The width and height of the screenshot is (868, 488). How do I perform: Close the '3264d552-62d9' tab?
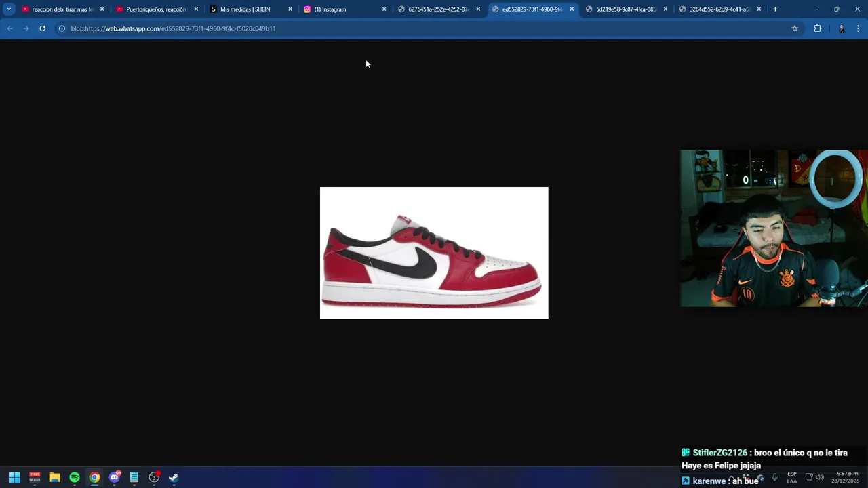(x=759, y=9)
